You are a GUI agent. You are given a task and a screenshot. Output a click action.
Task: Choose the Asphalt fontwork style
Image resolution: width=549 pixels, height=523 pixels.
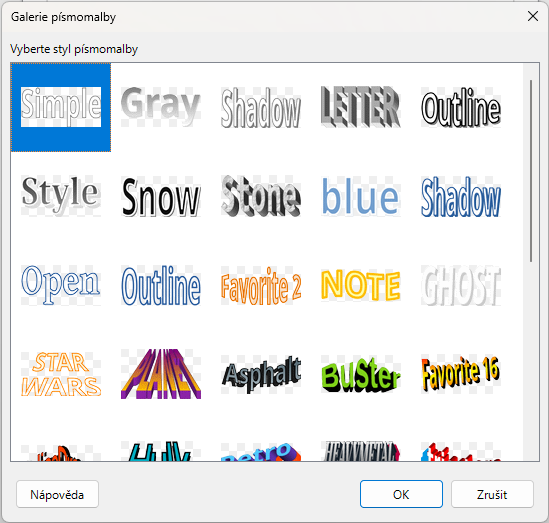pyautogui.click(x=261, y=374)
